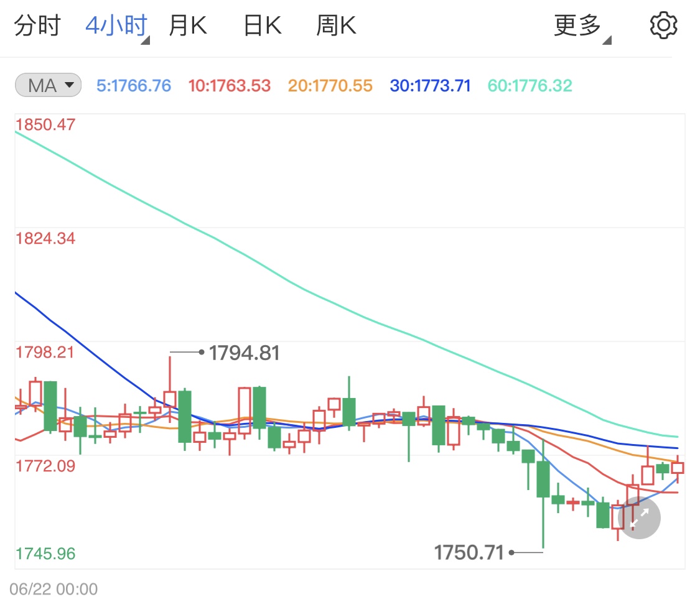700x607 pixels.
Task: Click the MA10 value 10:1763.53
Action: point(230,86)
